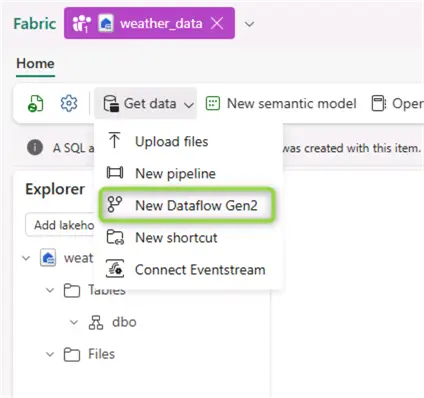Click the Explorer panel heading
Screen dimensions: 424x398
pos(55,189)
